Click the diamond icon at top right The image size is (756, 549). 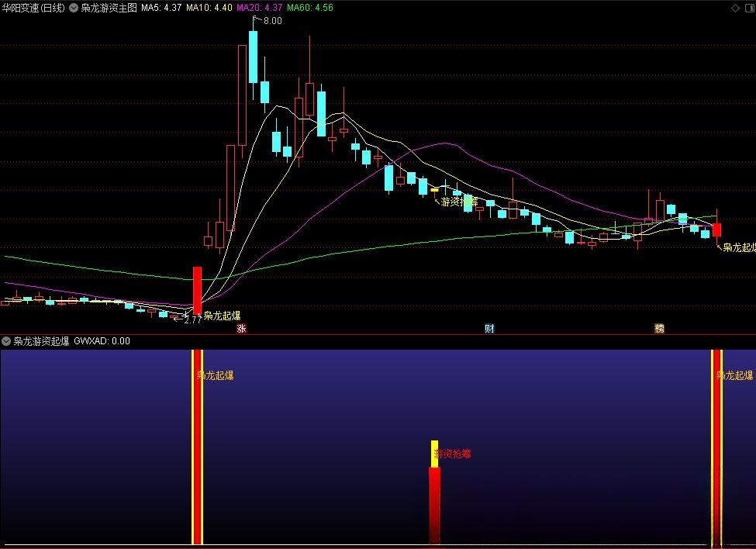point(735,7)
